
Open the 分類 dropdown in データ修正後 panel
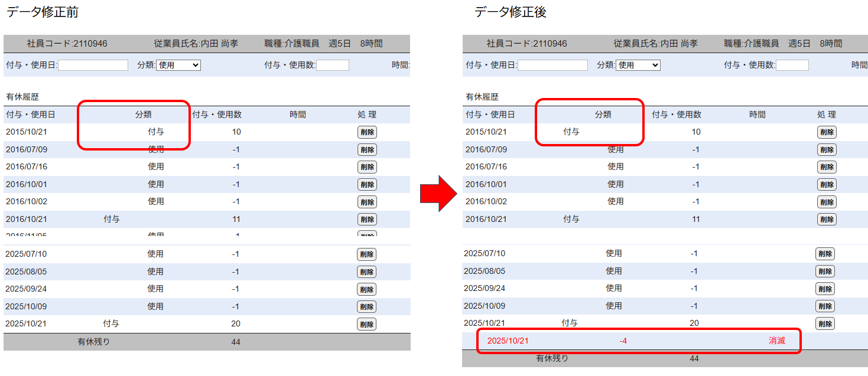pyautogui.click(x=638, y=66)
